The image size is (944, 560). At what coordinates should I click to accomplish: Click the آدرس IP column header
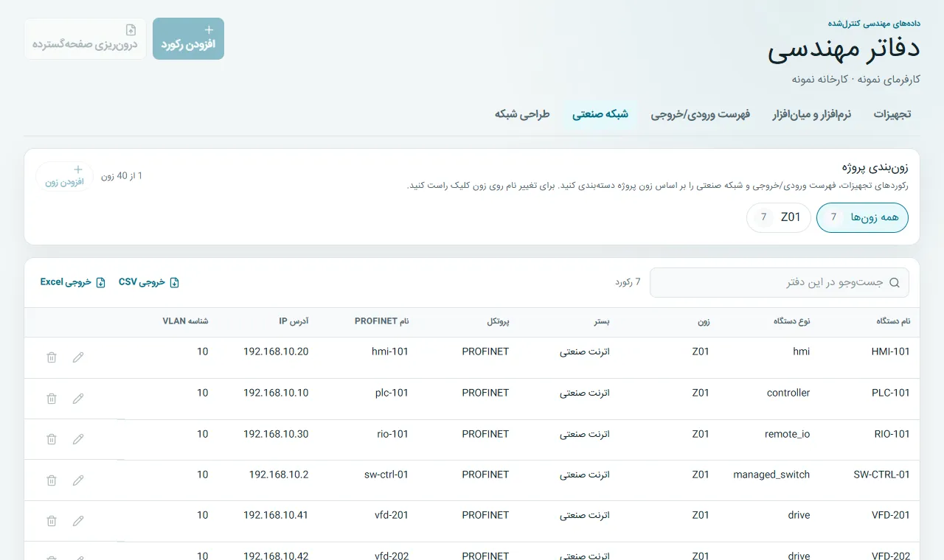294,321
